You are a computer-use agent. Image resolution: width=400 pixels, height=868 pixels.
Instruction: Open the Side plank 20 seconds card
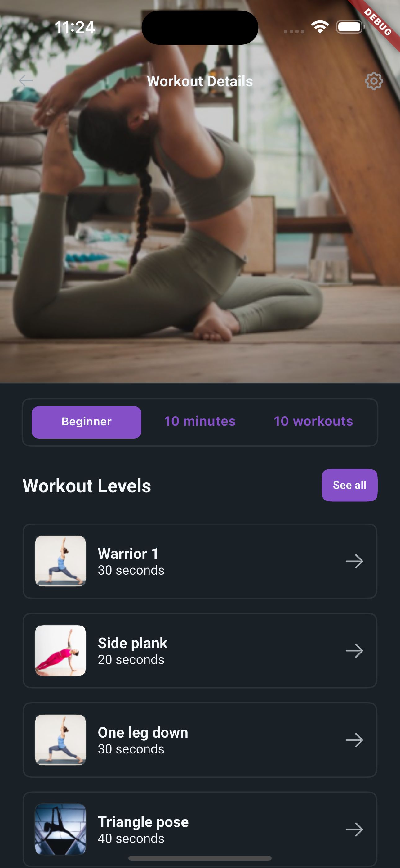tap(200, 650)
